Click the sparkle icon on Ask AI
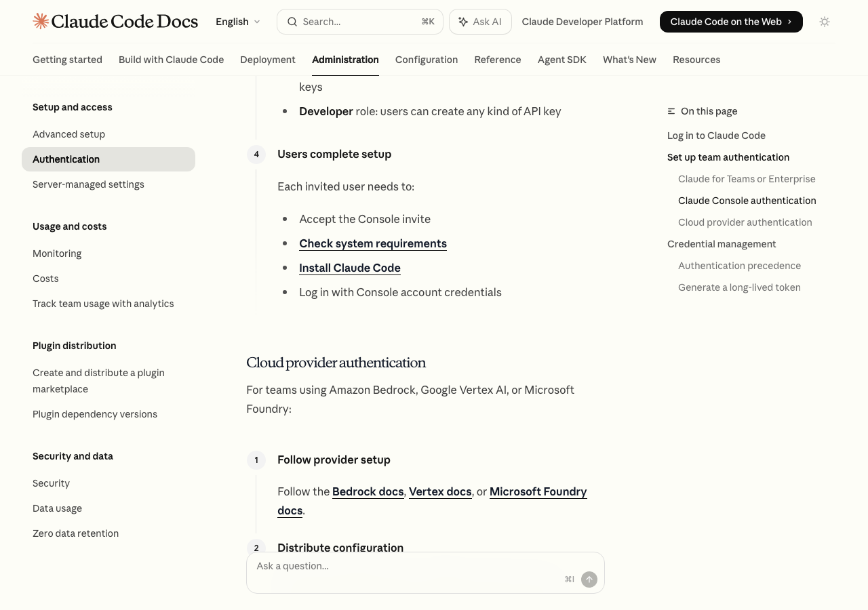868x610 pixels. tap(463, 22)
